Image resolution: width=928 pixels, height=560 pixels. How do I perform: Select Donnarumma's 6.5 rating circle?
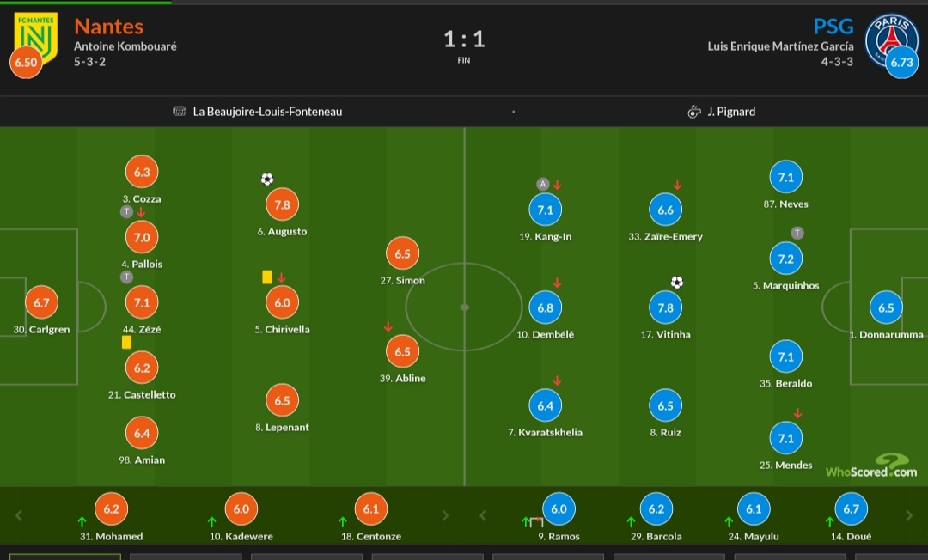[886, 307]
